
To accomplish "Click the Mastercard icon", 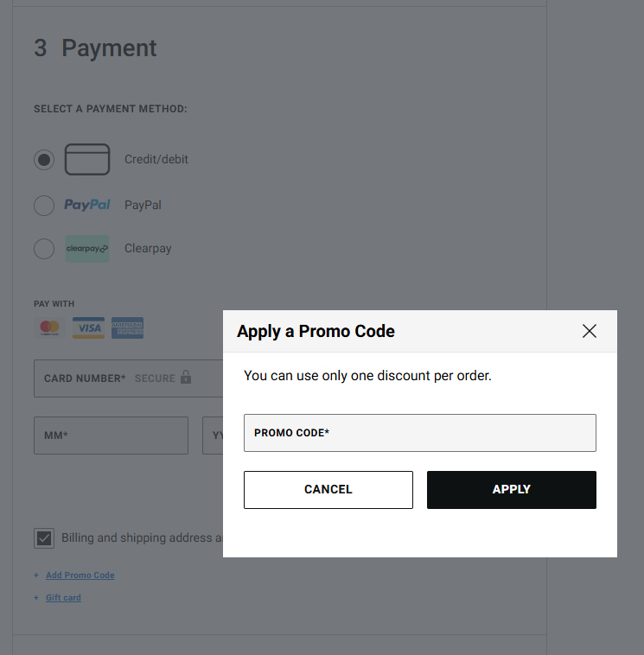I will click(49, 328).
